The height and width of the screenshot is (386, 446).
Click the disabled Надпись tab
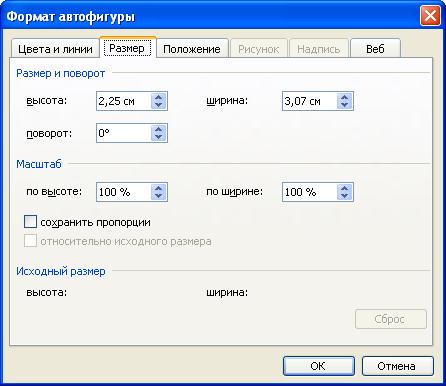319,49
